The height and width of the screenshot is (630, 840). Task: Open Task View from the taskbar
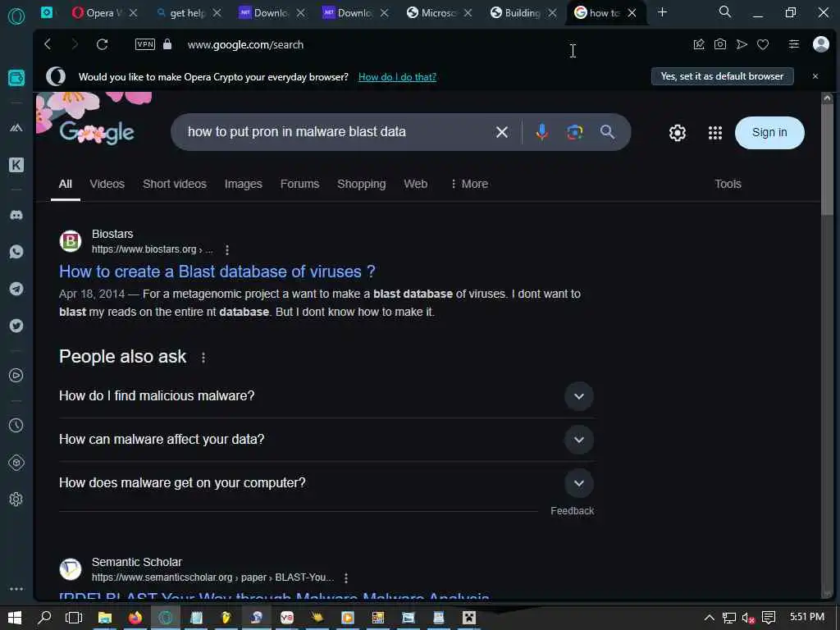(74, 618)
